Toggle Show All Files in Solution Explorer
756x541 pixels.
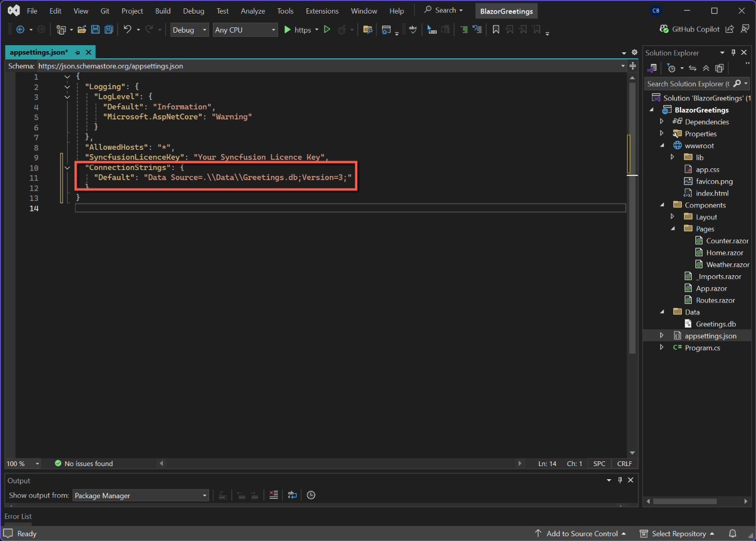(719, 68)
